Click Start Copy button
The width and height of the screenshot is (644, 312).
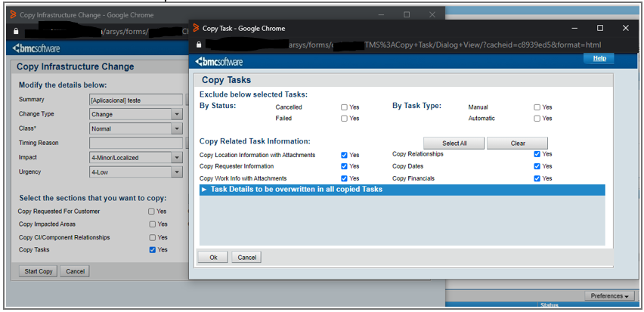tap(39, 271)
